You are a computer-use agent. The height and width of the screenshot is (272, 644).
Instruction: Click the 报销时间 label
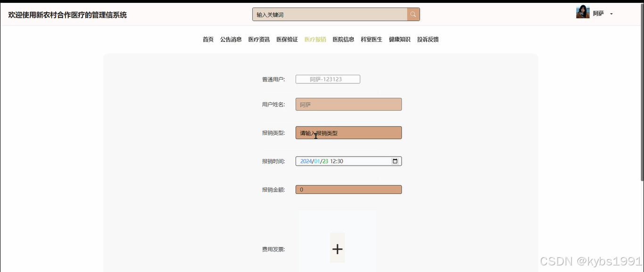pyautogui.click(x=273, y=161)
